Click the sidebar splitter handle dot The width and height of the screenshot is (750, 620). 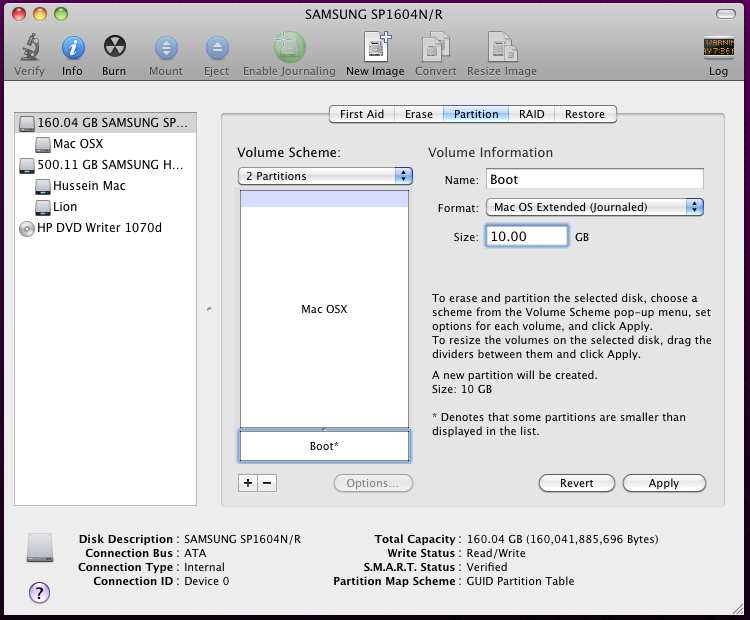209,309
